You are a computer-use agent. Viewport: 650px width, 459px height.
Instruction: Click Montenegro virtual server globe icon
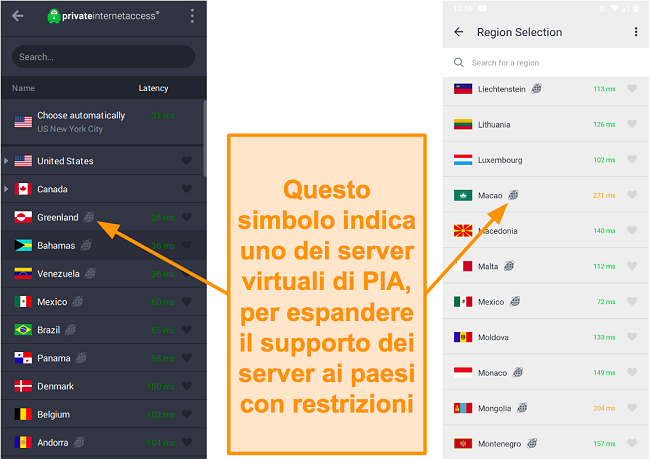coord(532,444)
